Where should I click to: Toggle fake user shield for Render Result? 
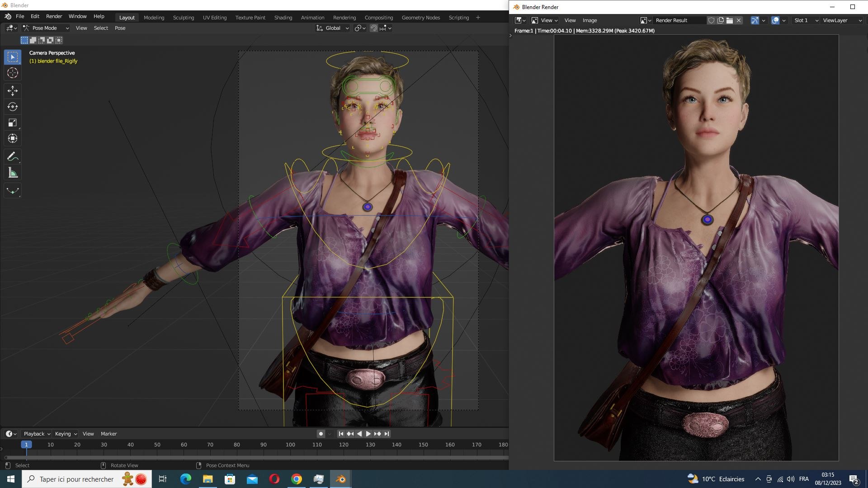coord(711,20)
